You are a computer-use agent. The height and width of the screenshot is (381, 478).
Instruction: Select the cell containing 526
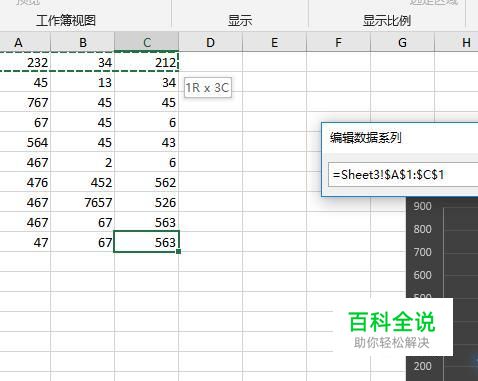click(147, 202)
